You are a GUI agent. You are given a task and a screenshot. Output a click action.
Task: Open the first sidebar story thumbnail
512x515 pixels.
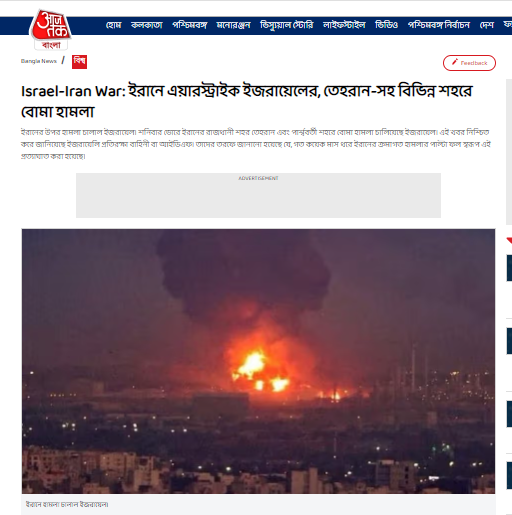tap(509, 268)
